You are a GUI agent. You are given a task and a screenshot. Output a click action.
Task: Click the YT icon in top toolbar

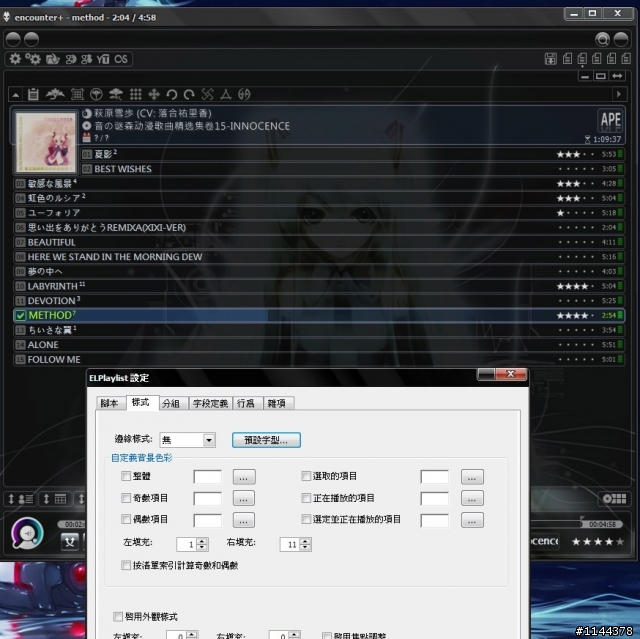102,59
